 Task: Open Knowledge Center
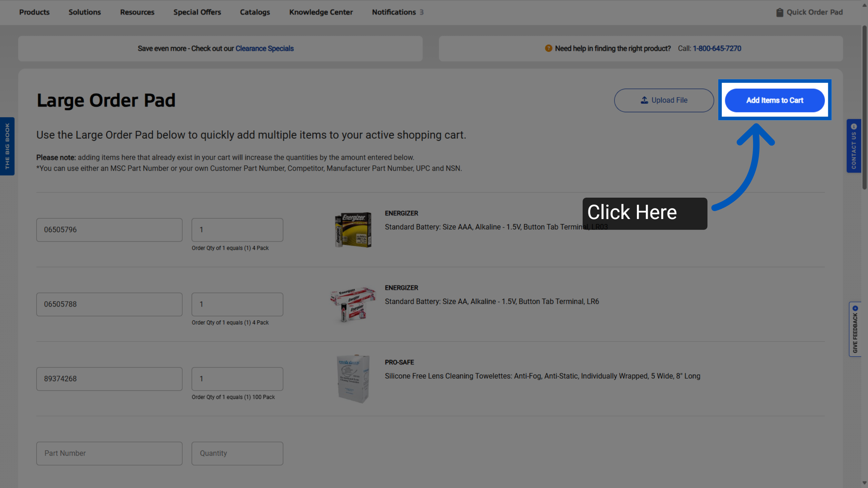(x=321, y=12)
